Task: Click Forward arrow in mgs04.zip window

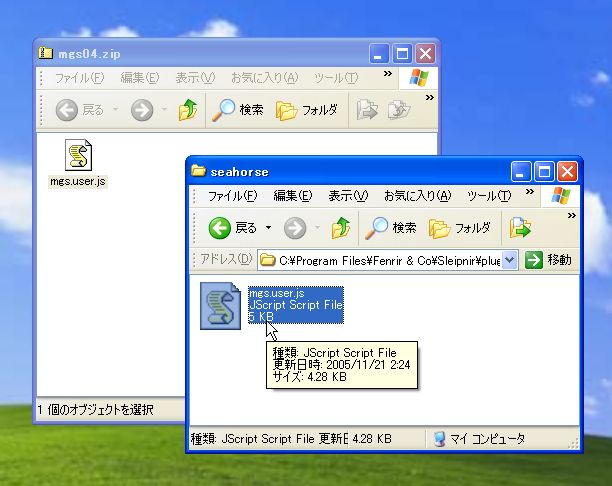Action: (142, 110)
